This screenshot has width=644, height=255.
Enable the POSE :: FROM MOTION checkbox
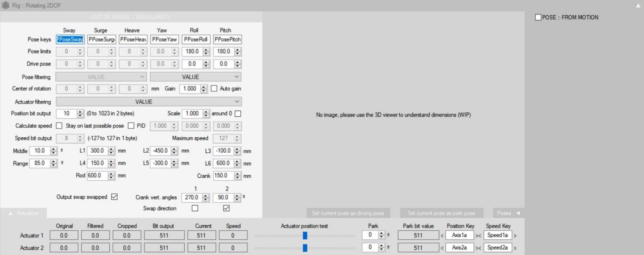pos(538,17)
